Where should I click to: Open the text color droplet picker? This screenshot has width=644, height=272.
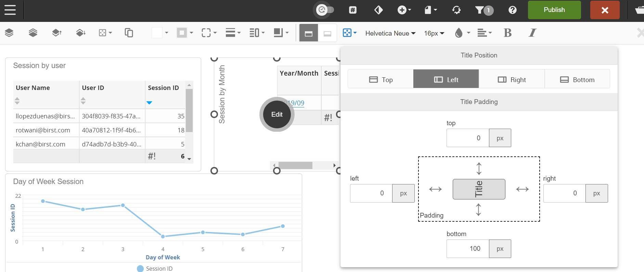(462, 33)
